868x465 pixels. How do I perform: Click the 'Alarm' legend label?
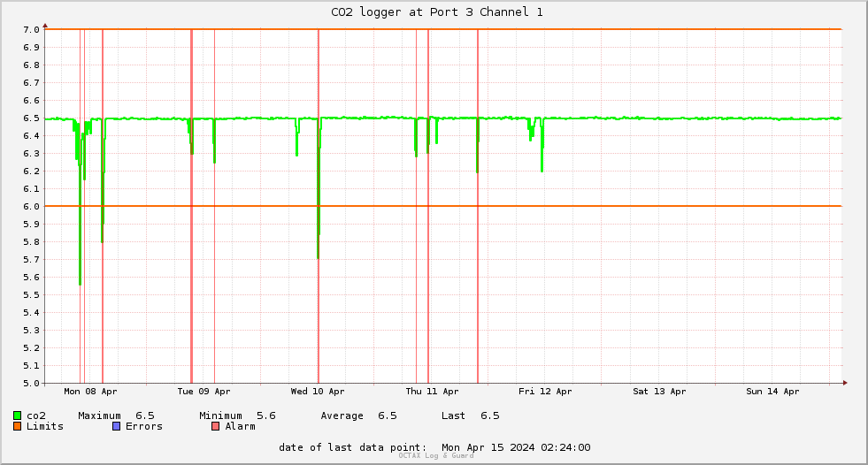point(241,426)
